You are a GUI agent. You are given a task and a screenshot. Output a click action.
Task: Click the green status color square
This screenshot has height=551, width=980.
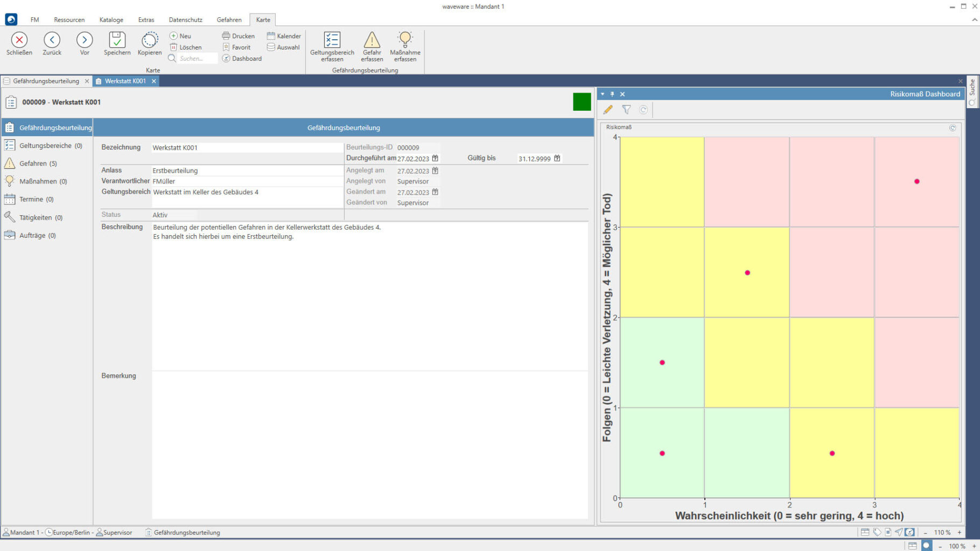[x=582, y=102]
